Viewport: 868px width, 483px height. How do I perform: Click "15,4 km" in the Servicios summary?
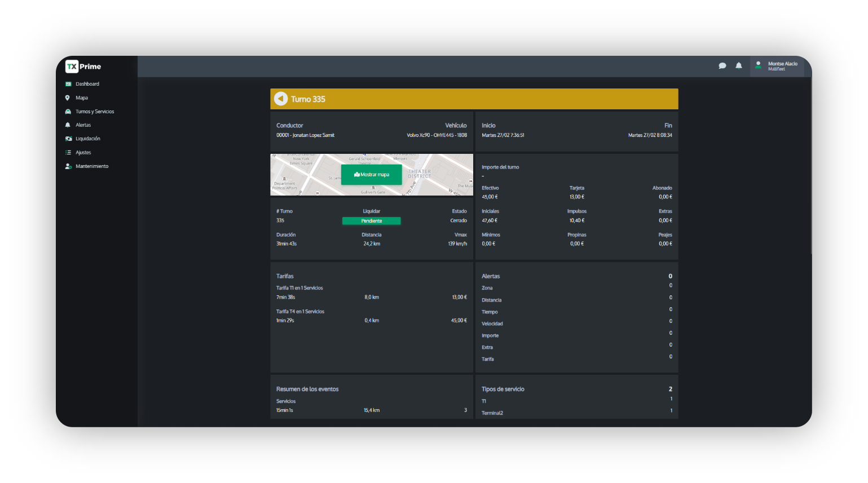(x=372, y=410)
